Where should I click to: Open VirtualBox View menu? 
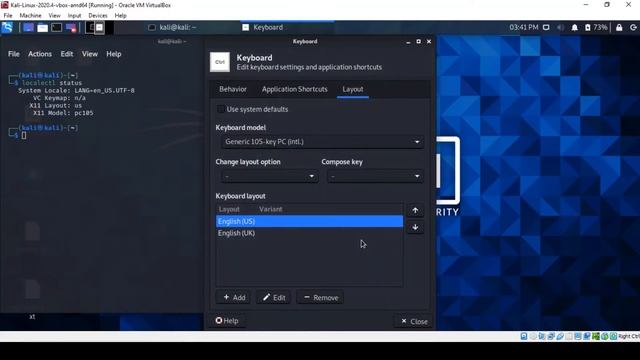[54, 16]
